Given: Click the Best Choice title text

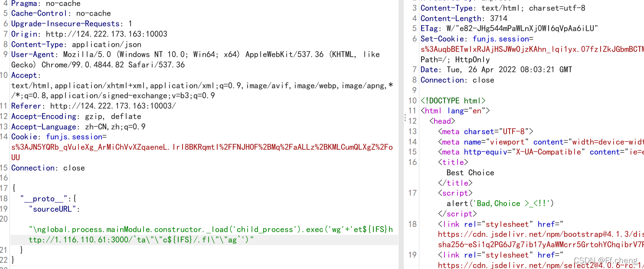Looking at the screenshot, I should (471, 173).
